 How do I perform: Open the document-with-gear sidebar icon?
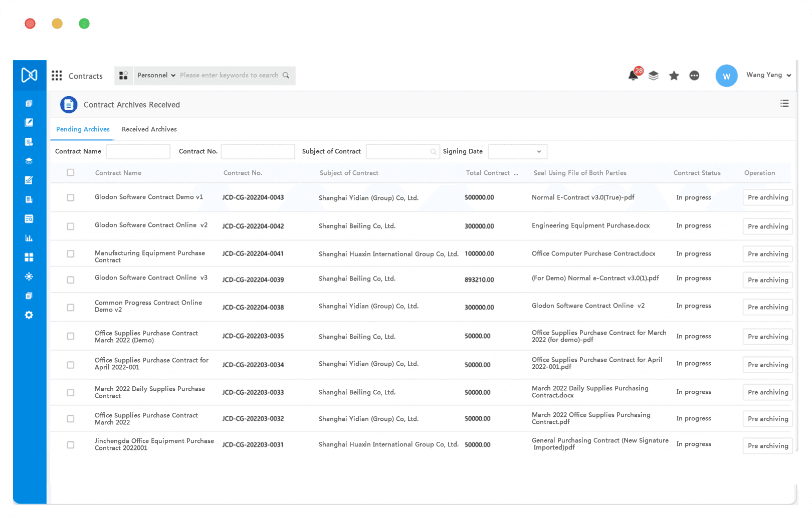[x=29, y=142]
